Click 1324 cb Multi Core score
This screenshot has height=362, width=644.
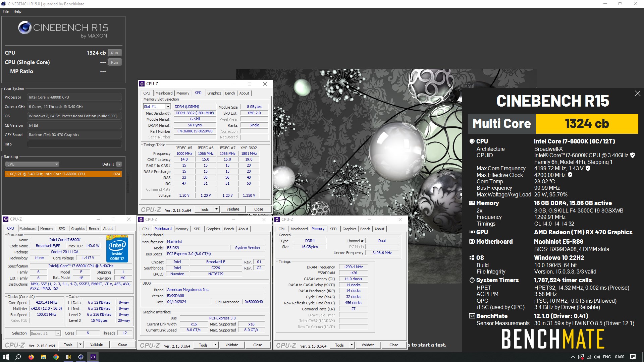[x=587, y=124]
